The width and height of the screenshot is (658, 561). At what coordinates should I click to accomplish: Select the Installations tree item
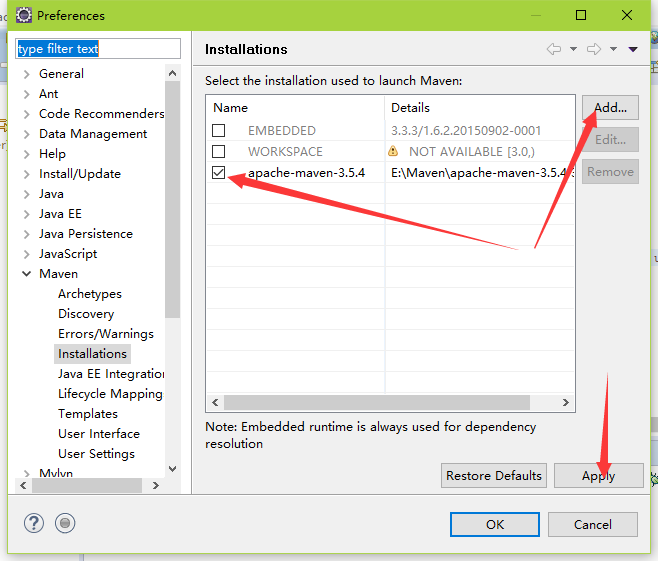pyautogui.click(x=92, y=354)
